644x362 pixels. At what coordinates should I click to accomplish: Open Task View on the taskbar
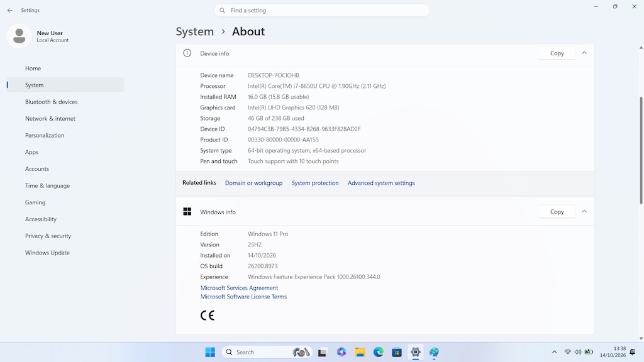tap(322, 352)
